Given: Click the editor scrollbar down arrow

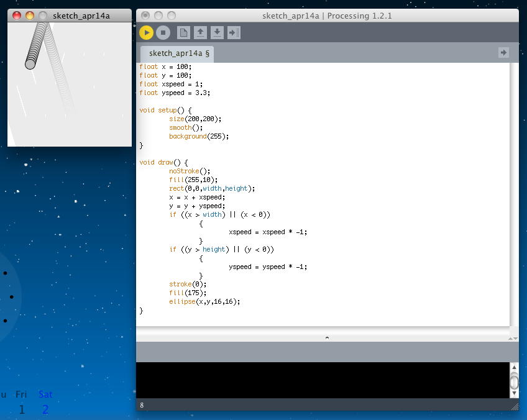Looking at the screenshot, I should click(514, 337).
